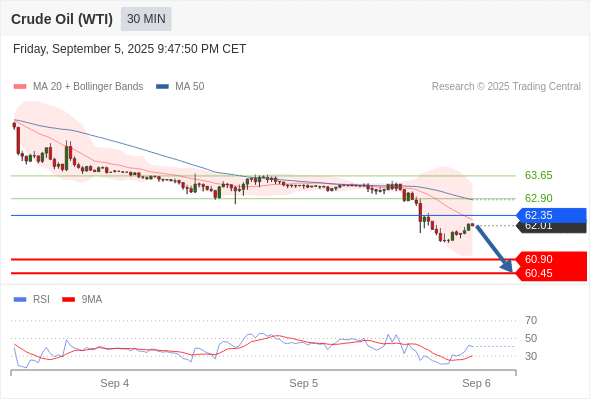The height and width of the screenshot is (400, 590).
Task: Toggle the MA 50 legend entry
Action: (x=180, y=87)
